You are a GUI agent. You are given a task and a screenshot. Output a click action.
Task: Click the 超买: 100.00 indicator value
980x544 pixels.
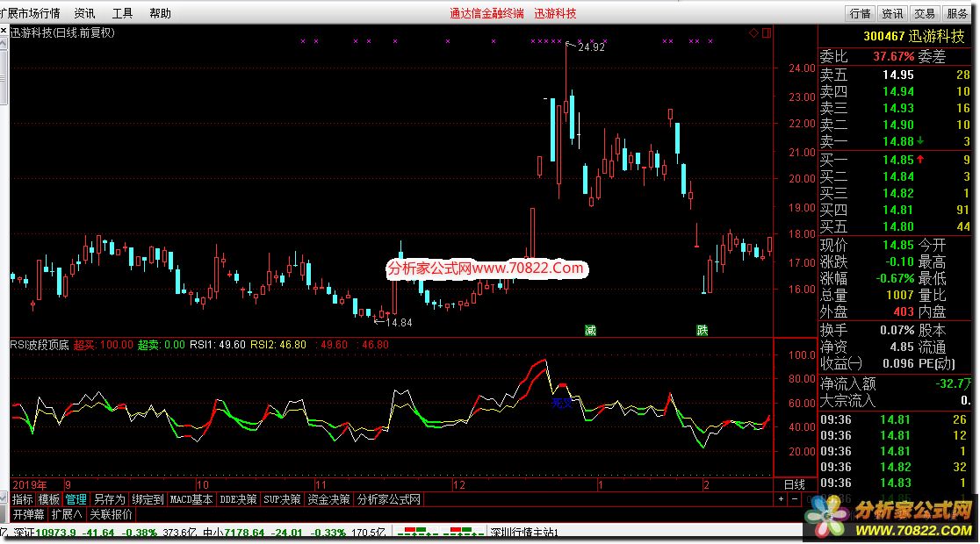pyautogui.click(x=104, y=344)
